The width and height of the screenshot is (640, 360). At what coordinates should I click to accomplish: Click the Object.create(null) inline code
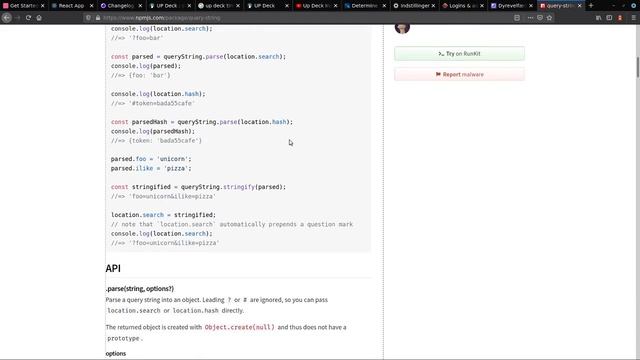pos(240,327)
